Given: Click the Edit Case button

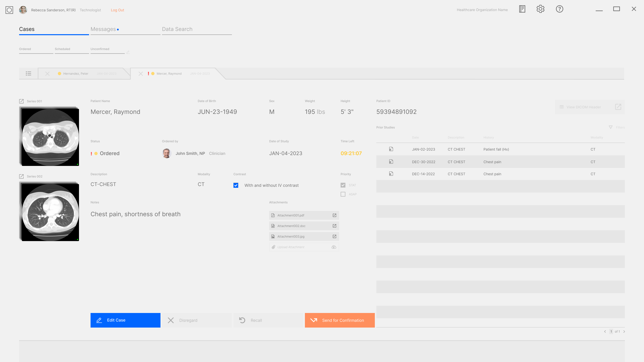Looking at the screenshot, I should pyautogui.click(x=125, y=320).
